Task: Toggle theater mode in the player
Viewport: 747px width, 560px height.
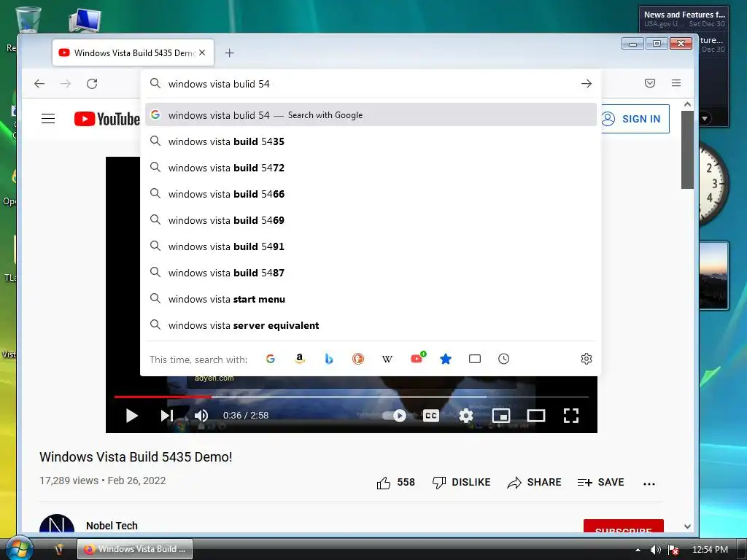Action: (x=536, y=416)
